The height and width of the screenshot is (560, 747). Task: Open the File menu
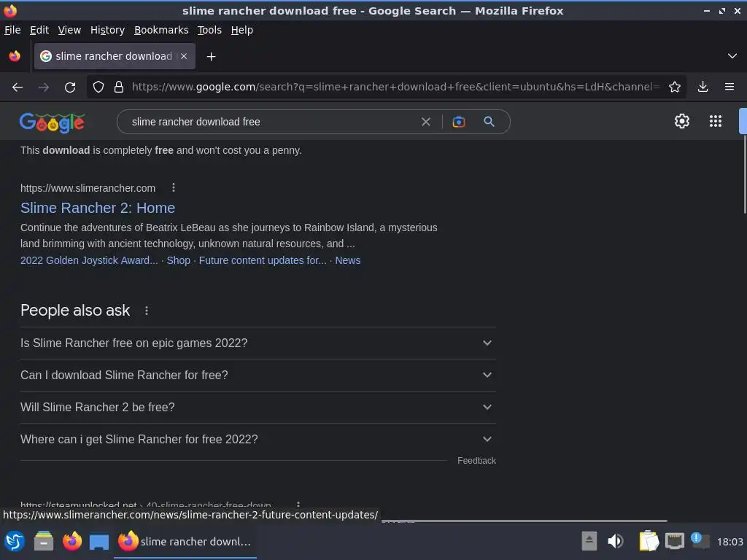[x=12, y=30]
